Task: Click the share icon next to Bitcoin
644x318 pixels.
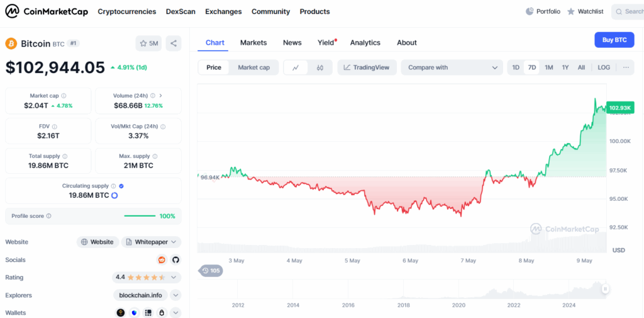Action: click(x=174, y=43)
